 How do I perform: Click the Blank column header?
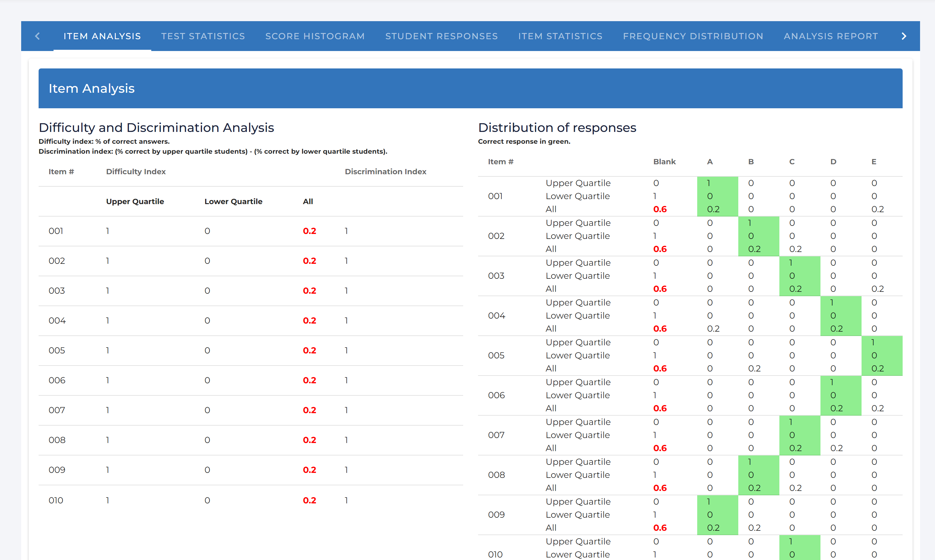point(664,161)
